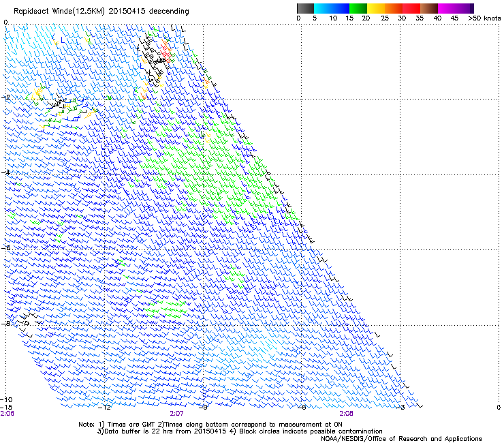
Task: Click the green 15-20 knots legend swatch
Action: point(358,8)
